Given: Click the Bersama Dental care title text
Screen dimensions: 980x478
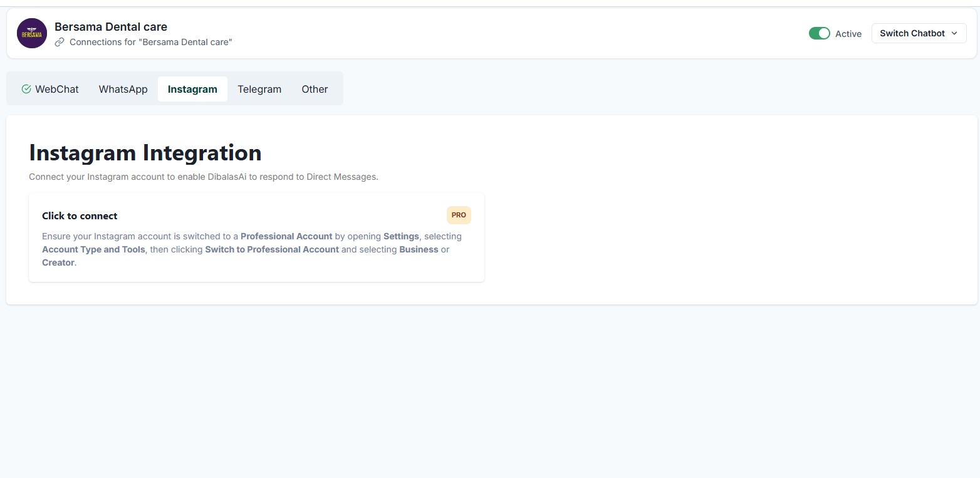Looking at the screenshot, I should tap(111, 27).
